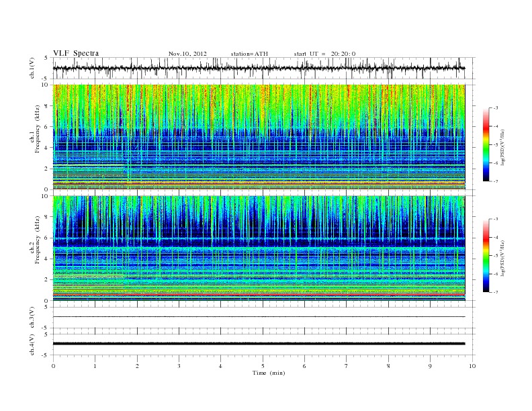This screenshot has width=532, height=411.
Task: Click the '-5' value on ch.2 colorbar
Action: [495, 256]
